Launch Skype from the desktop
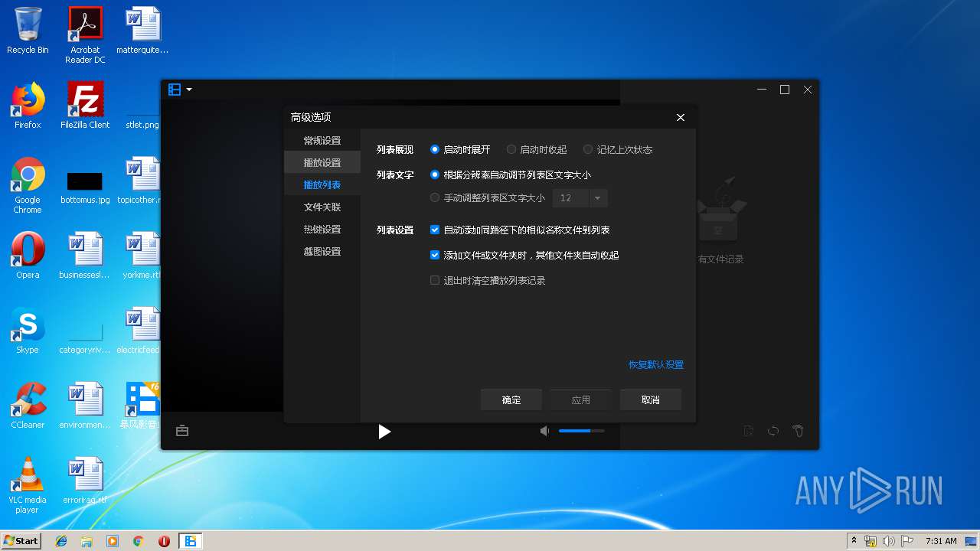Viewport: 980px width, 551px height. tap(28, 331)
